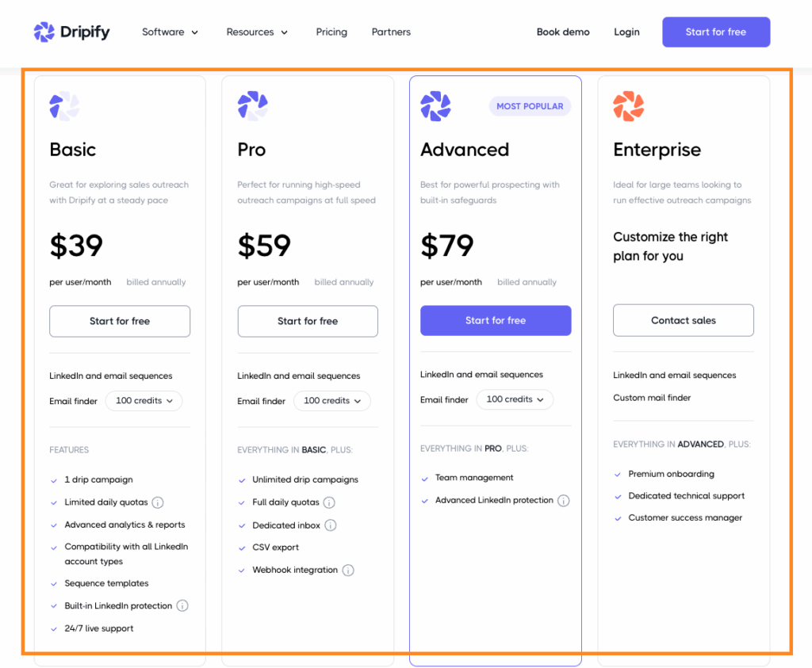Click the MOST POPULAR badge

point(530,105)
